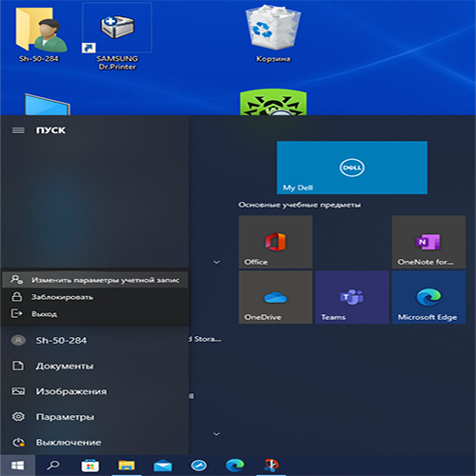Select Выход to sign out
The height and width of the screenshot is (476, 476).
pos(95,314)
